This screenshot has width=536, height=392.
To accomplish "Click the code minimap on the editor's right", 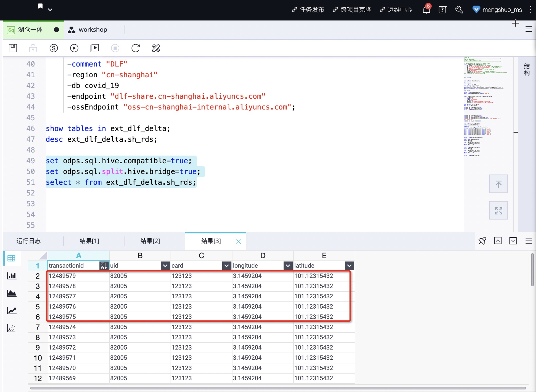I will tap(489, 107).
